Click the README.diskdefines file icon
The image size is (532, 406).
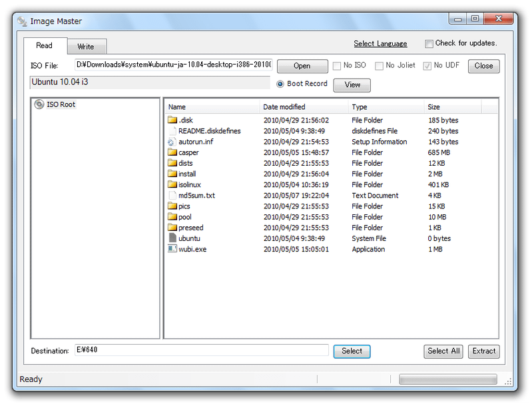(x=172, y=130)
